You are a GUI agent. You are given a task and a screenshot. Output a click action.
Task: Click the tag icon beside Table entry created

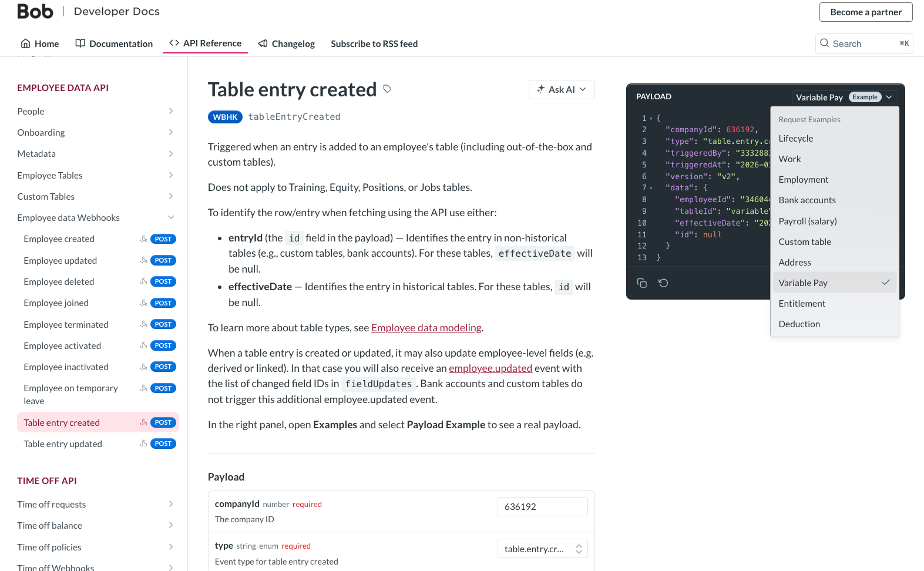[387, 89]
